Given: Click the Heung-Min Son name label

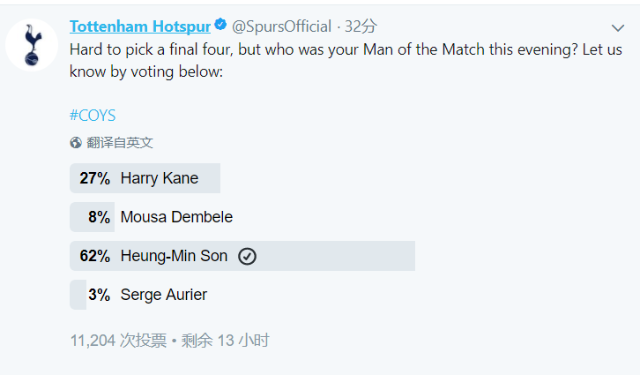Looking at the screenshot, I should click(x=174, y=256).
